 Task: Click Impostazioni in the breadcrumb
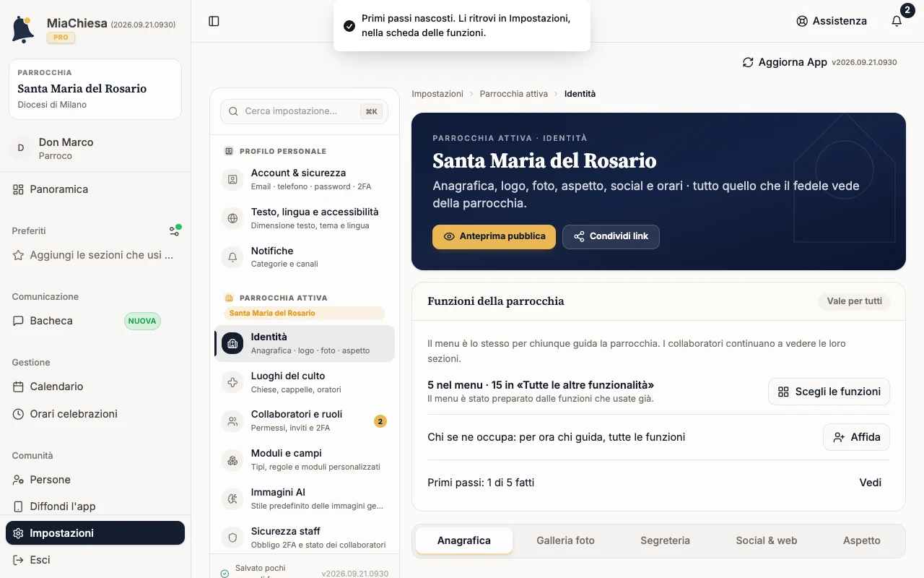(x=437, y=94)
